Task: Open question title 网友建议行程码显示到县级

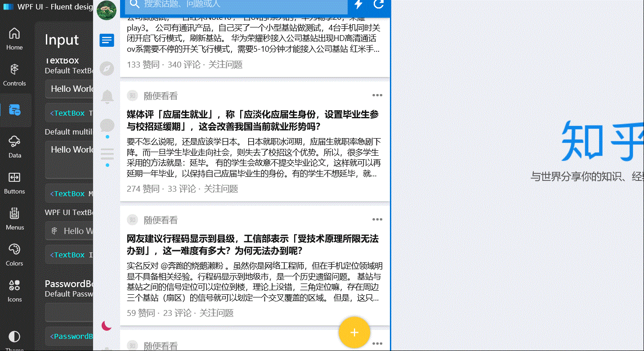Action: point(253,244)
